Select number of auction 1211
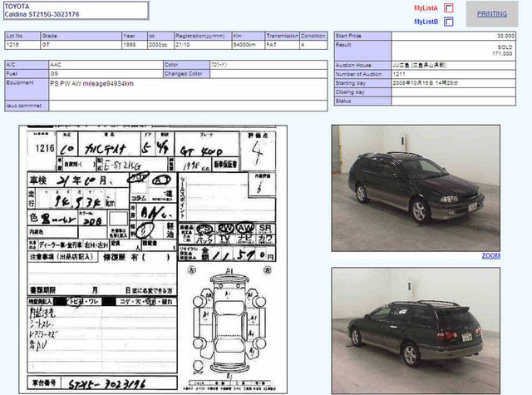 [453, 74]
